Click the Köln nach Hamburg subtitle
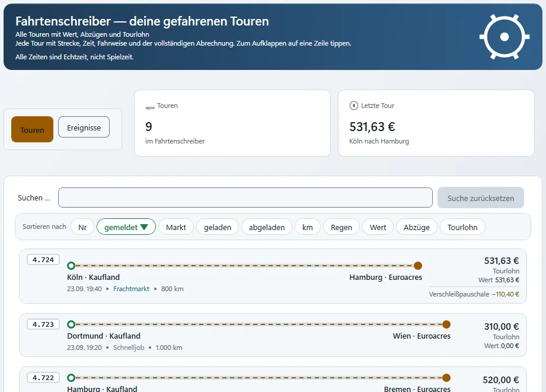Image resolution: width=546 pixels, height=392 pixels. click(x=379, y=141)
